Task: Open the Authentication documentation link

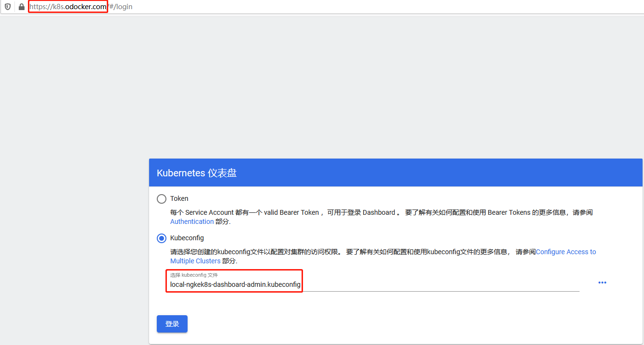Action: (x=192, y=222)
